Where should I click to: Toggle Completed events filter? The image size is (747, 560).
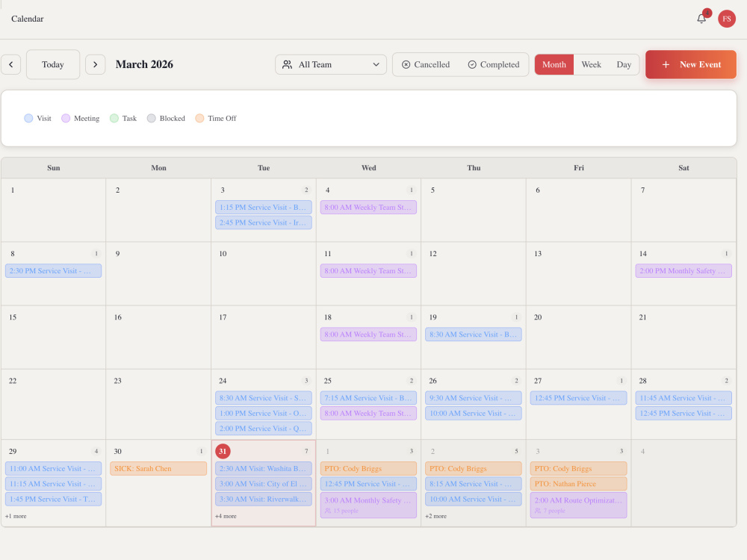(x=494, y=64)
